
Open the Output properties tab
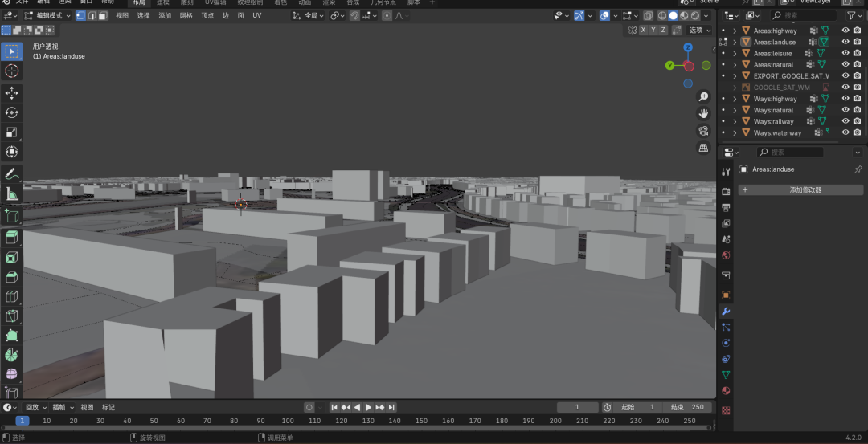click(727, 207)
